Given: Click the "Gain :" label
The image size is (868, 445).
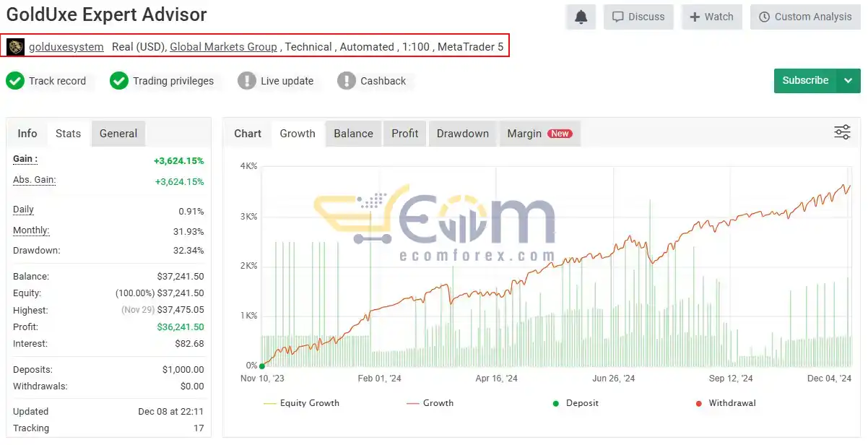Looking at the screenshot, I should coord(25,159).
